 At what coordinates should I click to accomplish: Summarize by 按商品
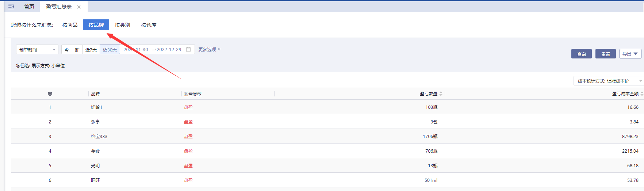70,25
